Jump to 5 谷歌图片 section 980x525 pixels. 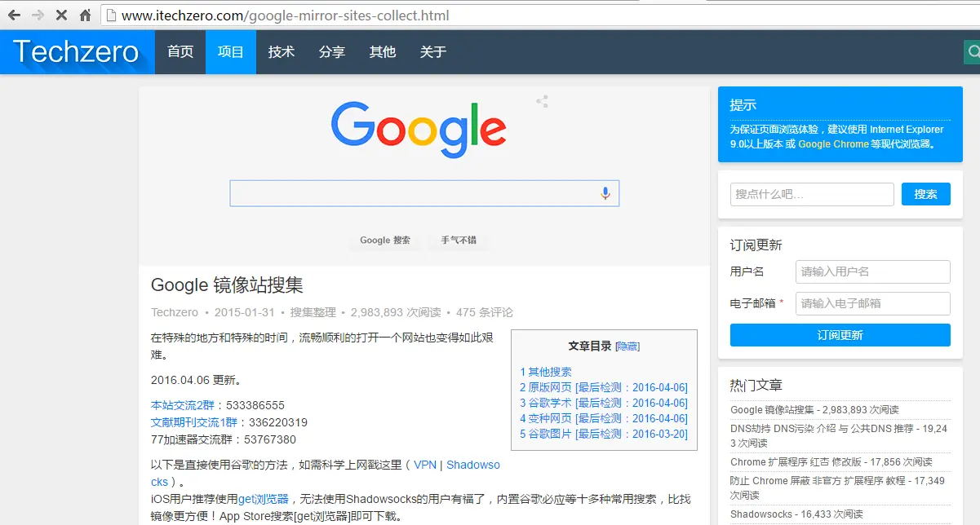pyautogui.click(x=604, y=434)
